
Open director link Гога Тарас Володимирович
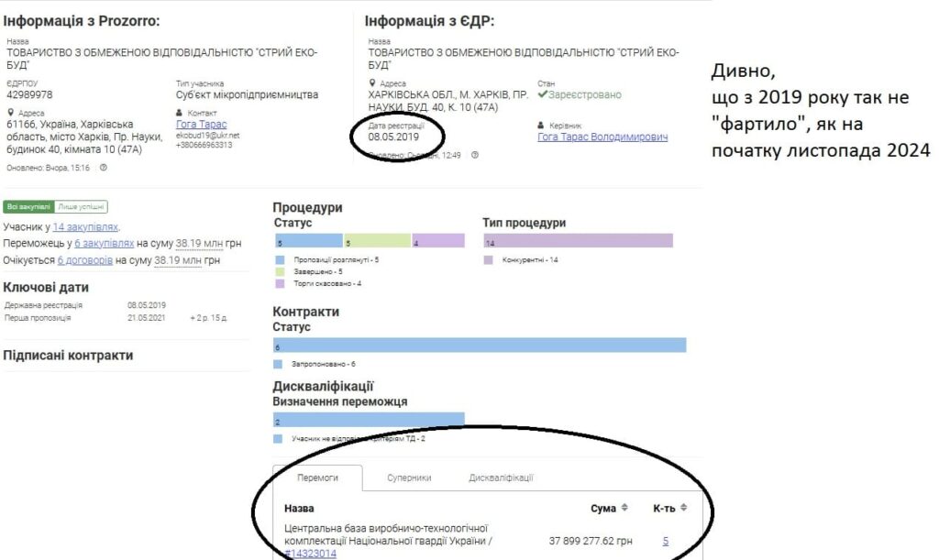pos(602,137)
